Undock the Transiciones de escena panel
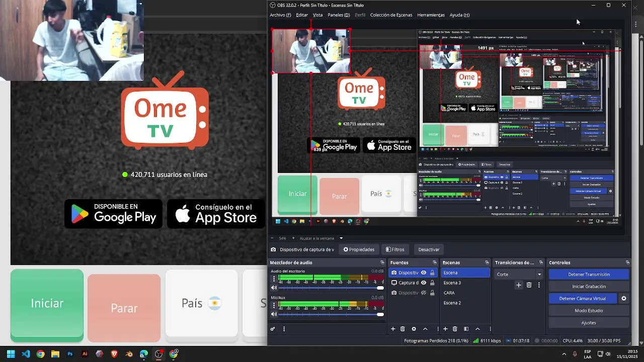 (541, 262)
